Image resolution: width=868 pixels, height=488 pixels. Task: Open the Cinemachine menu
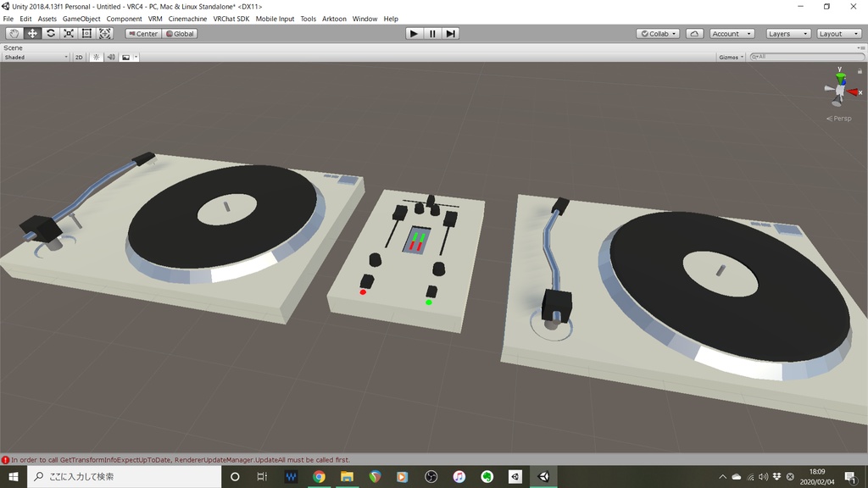click(186, 18)
